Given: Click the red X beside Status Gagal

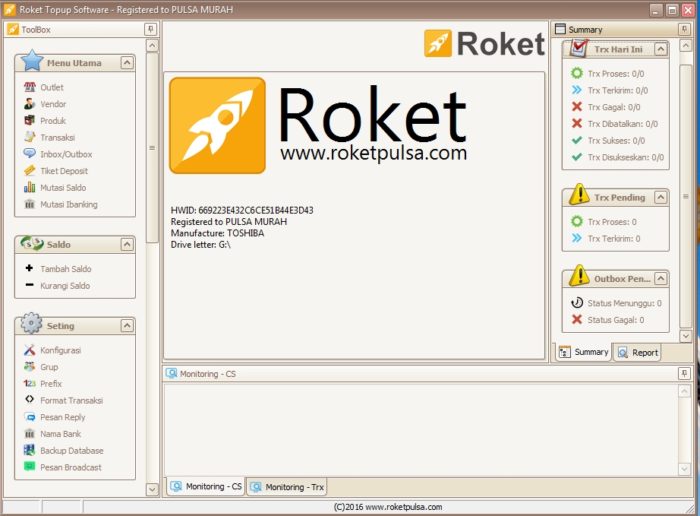Looking at the screenshot, I should pos(577,319).
